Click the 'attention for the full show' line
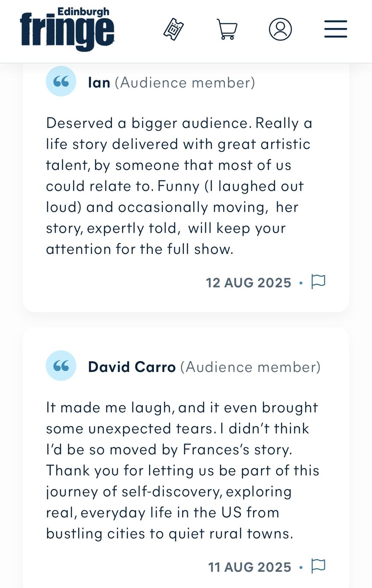 point(139,249)
